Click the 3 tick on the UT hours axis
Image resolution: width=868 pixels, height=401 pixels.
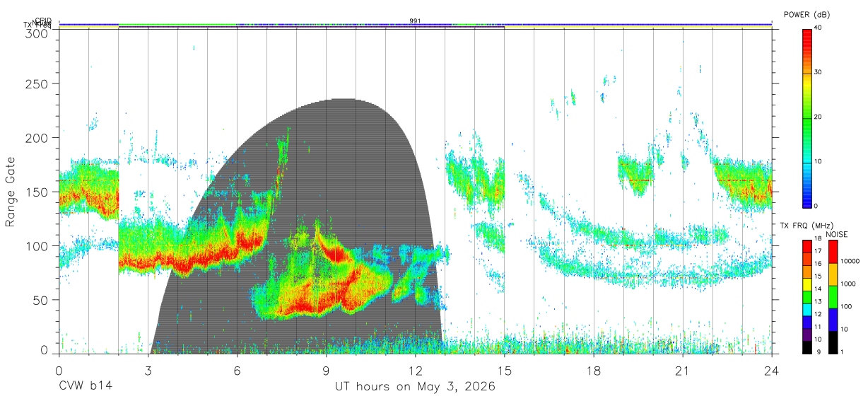[x=148, y=370]
